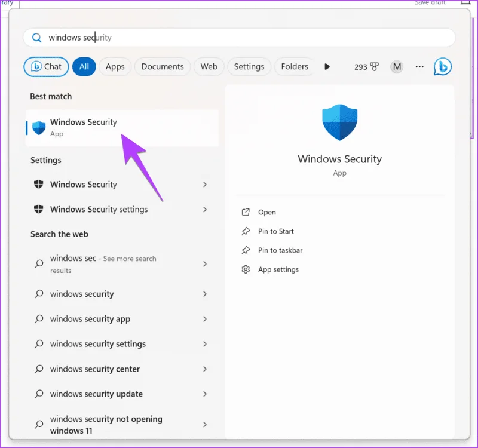
Task: Click the Windows Security title in preview pane
Action: (x=339, y=159)
